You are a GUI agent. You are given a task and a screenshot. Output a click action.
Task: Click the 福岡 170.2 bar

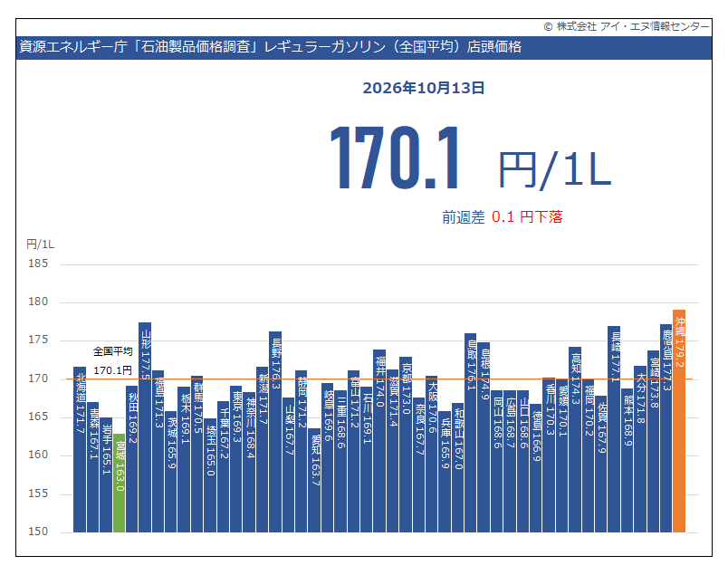click(589, 455)
